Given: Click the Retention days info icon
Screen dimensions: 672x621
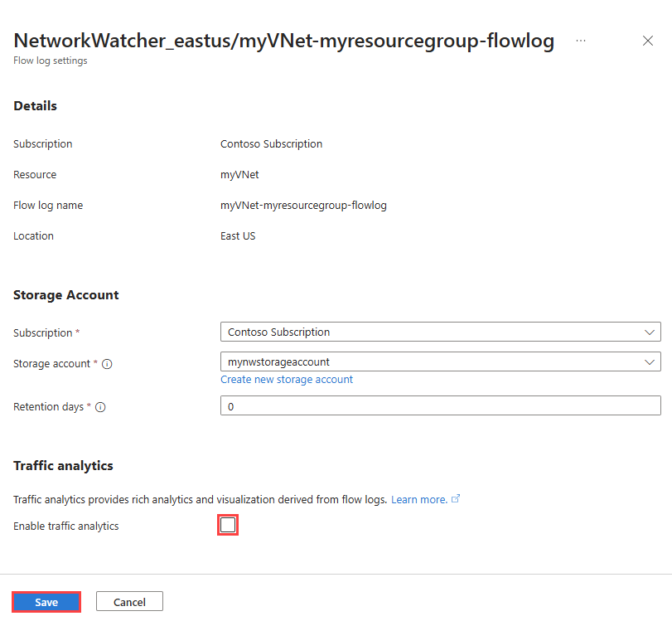Looking at the screenshot, I should [100, 407].
